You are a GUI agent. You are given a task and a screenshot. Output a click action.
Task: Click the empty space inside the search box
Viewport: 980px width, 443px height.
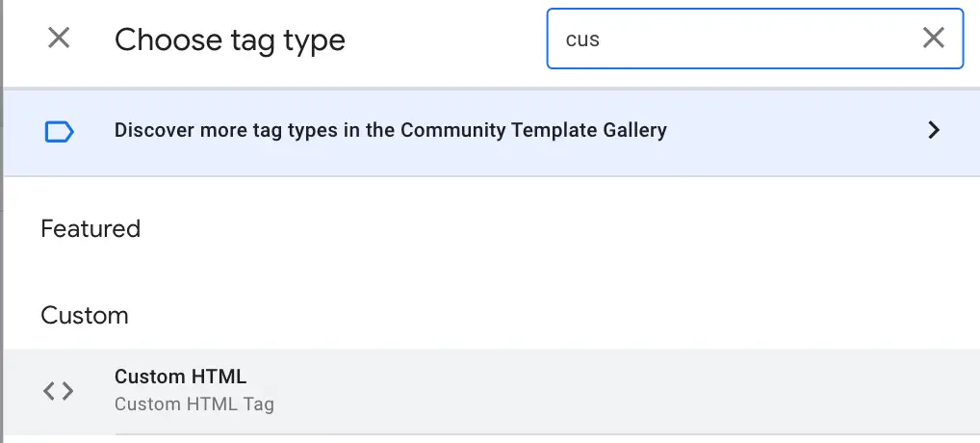(770, 39)
